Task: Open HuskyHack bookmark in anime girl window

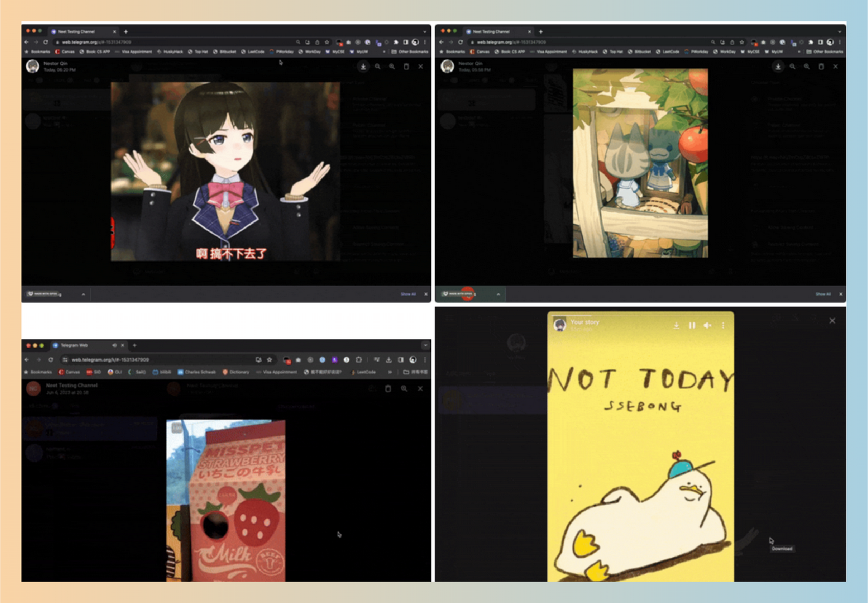Action: (170, 52)
